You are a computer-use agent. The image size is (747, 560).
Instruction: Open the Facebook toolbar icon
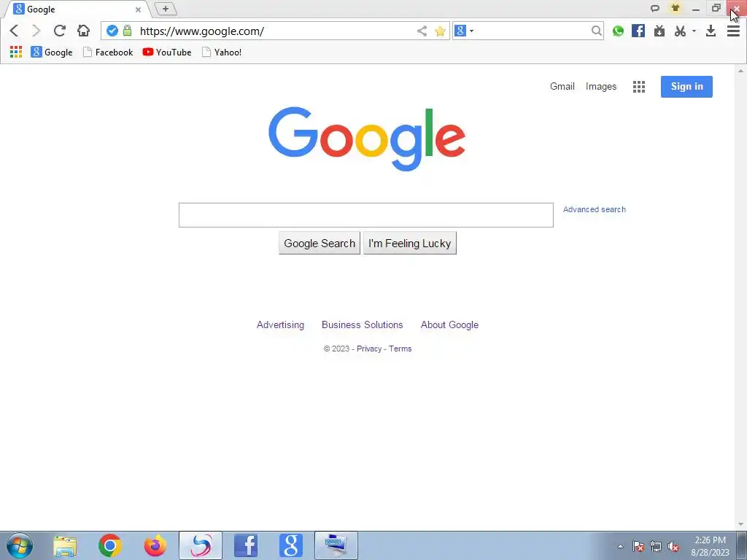tap(638, 31)
